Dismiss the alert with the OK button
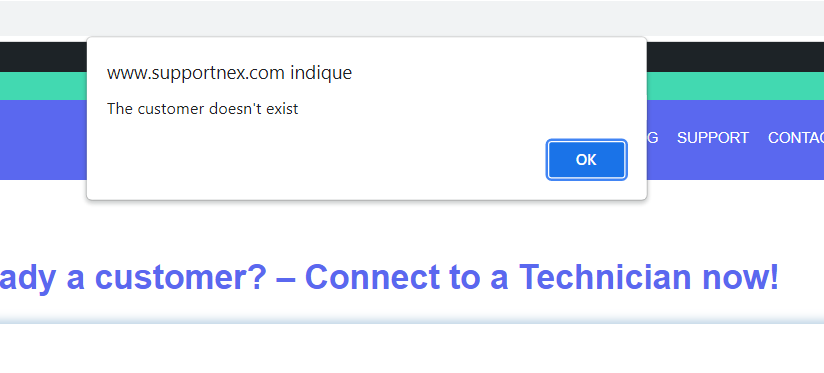Screen dimensions: 824x373 coord(586,160)
